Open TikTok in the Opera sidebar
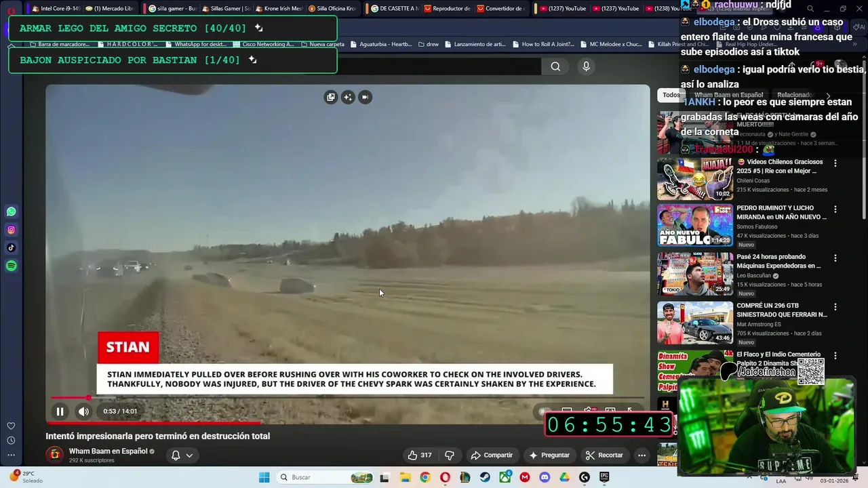The width and height of the screenshot is (868, 488). coord(11,247)
